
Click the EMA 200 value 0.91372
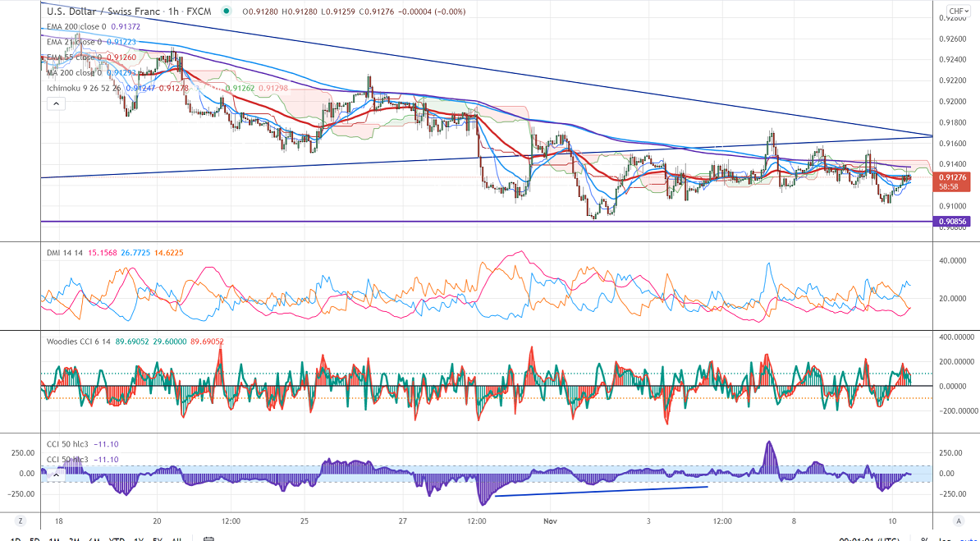click(x=125, y=27)
